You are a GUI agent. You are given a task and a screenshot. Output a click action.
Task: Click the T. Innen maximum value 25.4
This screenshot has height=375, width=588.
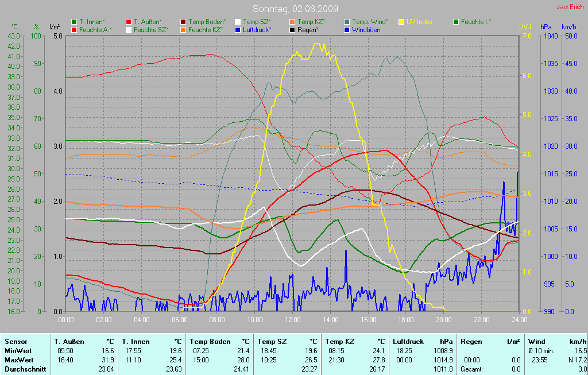pos(176,360)
